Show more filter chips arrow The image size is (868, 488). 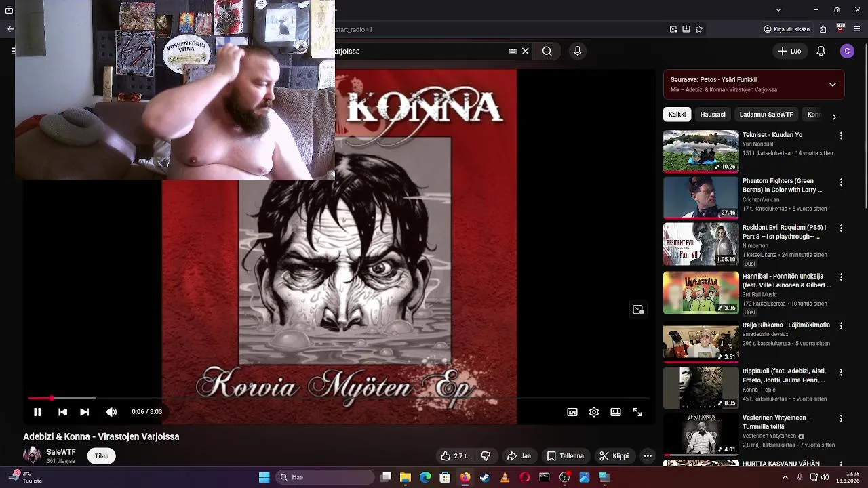834,117
